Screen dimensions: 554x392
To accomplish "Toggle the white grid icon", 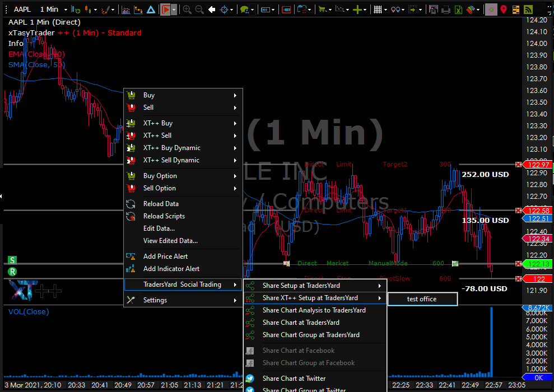I will [378, 10].
